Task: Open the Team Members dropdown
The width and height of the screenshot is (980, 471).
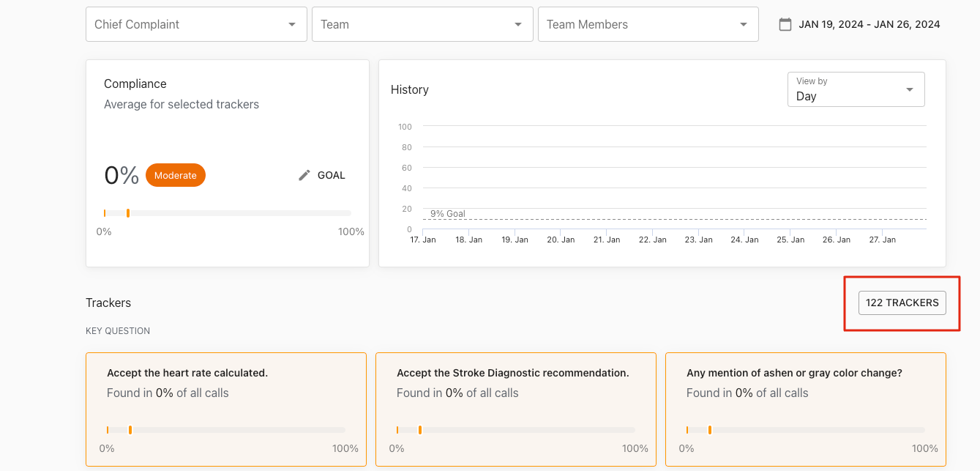Action: click(x=647, y=24)
